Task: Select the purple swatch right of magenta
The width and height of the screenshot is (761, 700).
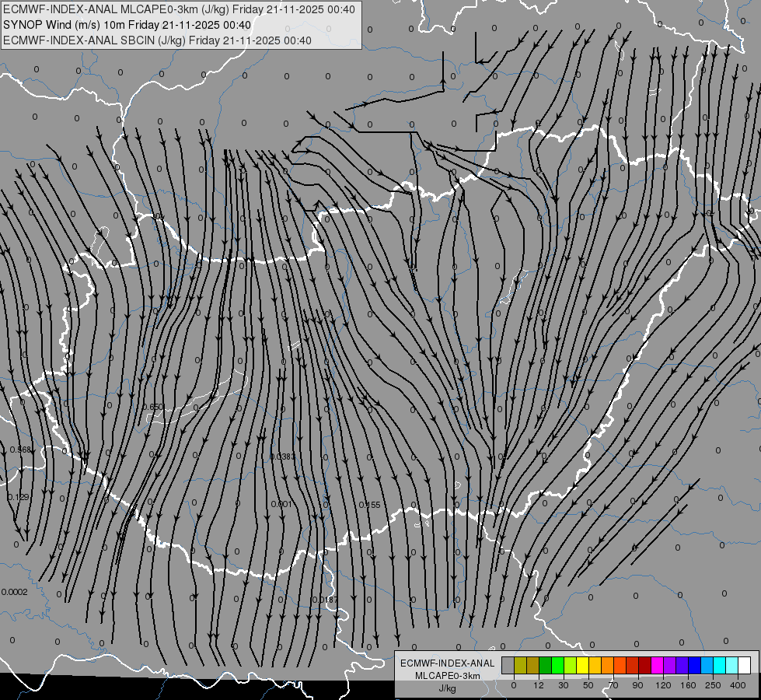Action: click(x=670, y=665)
